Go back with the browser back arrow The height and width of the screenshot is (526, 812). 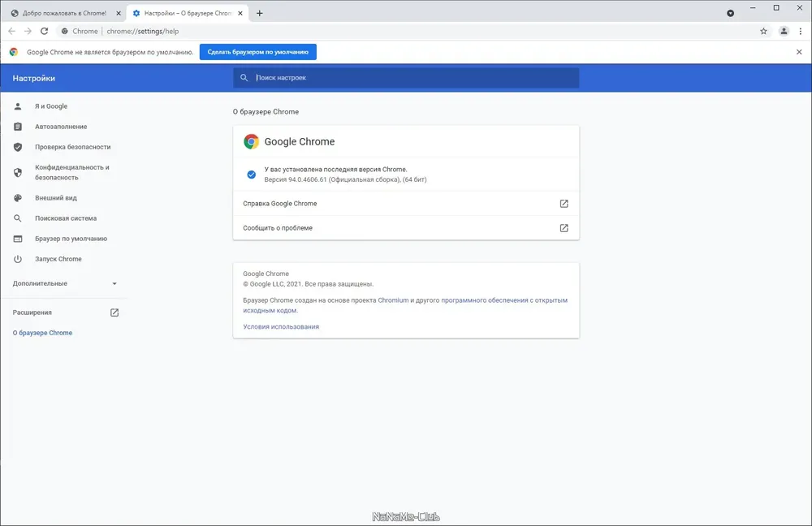[x=11, y=31]
